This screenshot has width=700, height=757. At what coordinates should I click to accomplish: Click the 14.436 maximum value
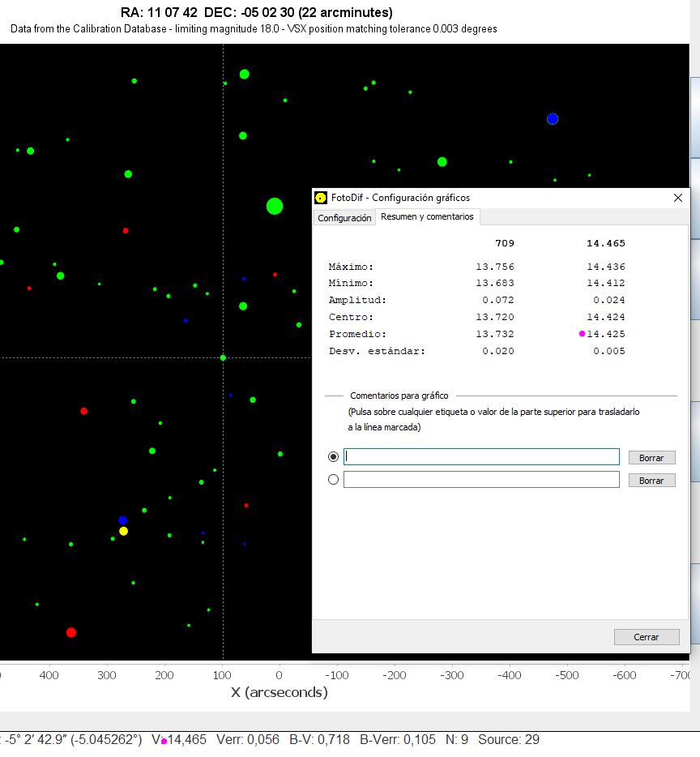pos(606,267)
